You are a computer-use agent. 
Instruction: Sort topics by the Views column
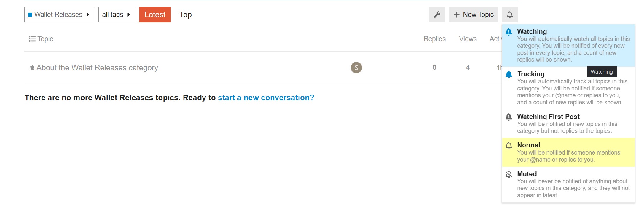468,39
